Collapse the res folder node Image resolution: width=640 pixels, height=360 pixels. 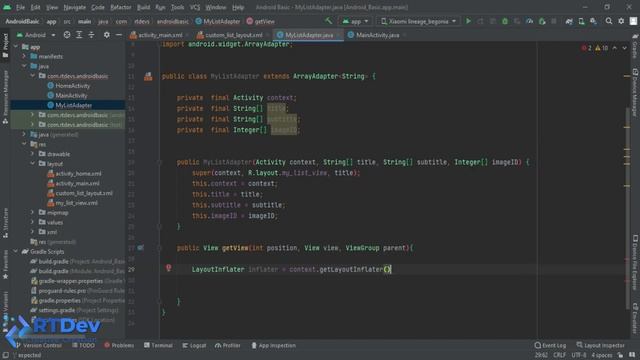pos(24,144)
